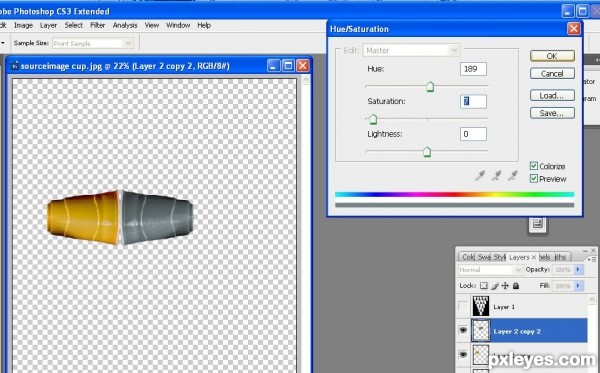Close the sourceimage cup.jpg document window

coord(302,66)
